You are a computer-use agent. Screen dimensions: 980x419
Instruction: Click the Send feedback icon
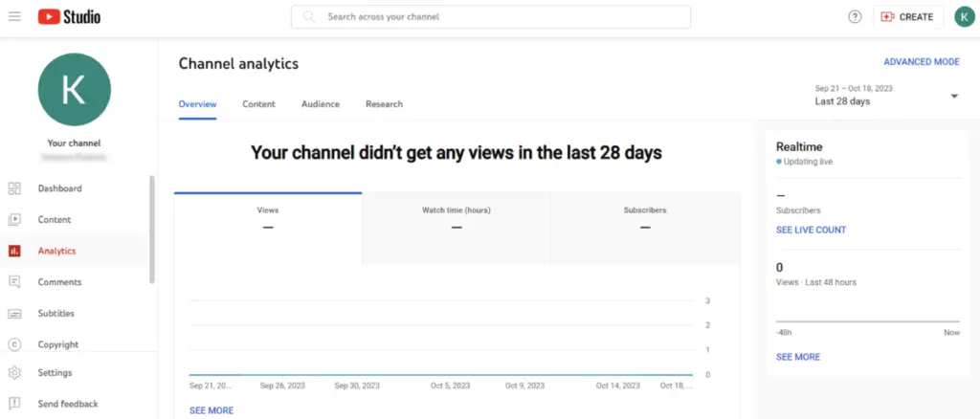[14, 404]
